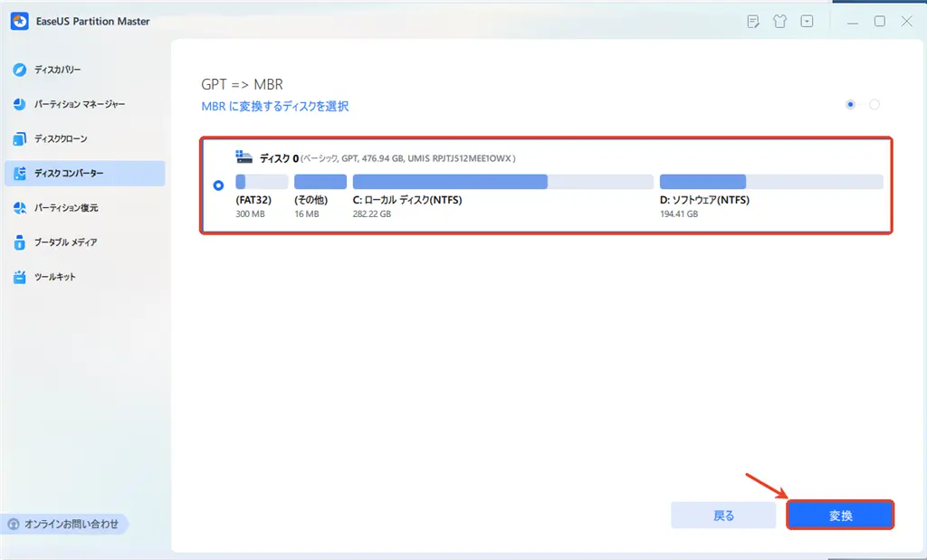Select Disk 0 radio button

(217, 185)
